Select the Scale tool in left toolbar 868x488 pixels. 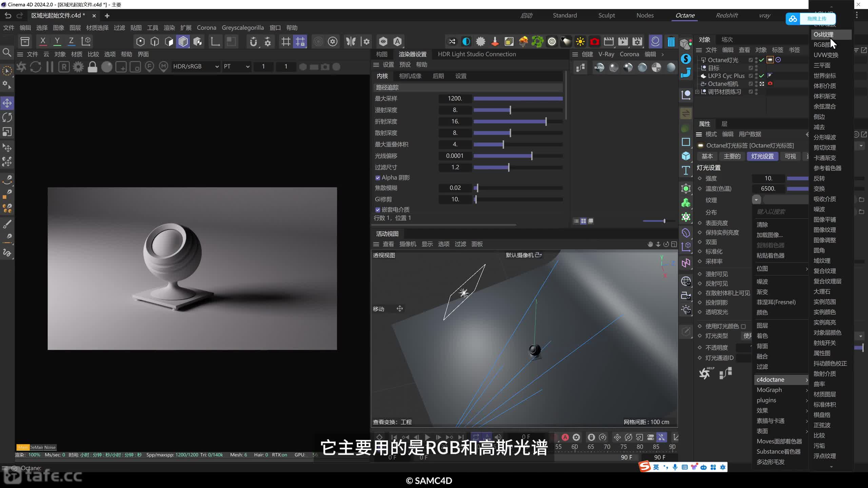tap(7, 132)
